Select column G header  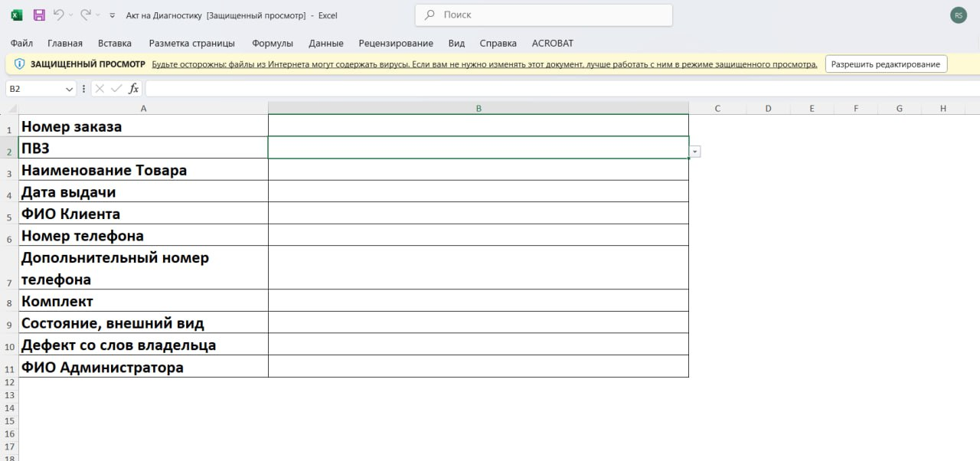[899, 108]
